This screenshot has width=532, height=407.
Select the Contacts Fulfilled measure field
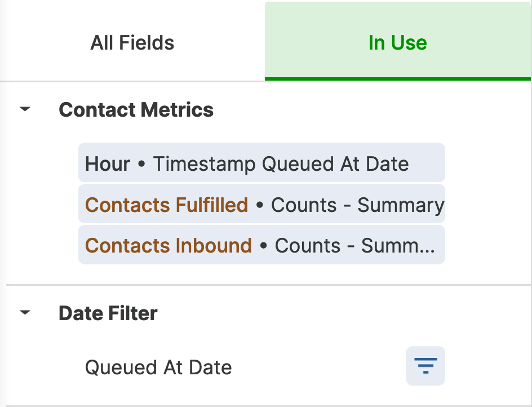[x=261, y=203]
